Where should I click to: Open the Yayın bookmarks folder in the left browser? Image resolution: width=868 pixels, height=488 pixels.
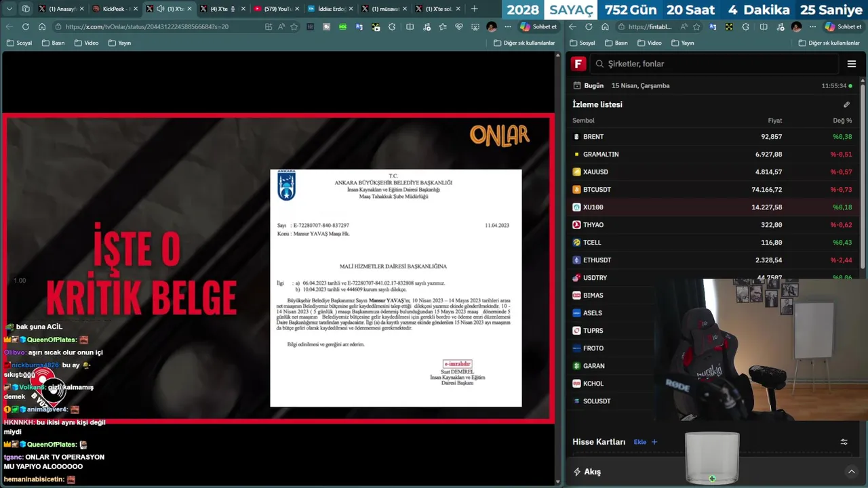tap(119, 43)
